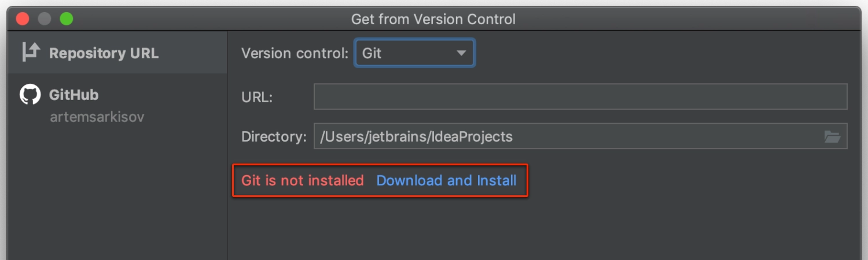Image resolution: width=868 pixels, height=260 pixels.
Task: Click the Version control label
Action: (295, 53)
